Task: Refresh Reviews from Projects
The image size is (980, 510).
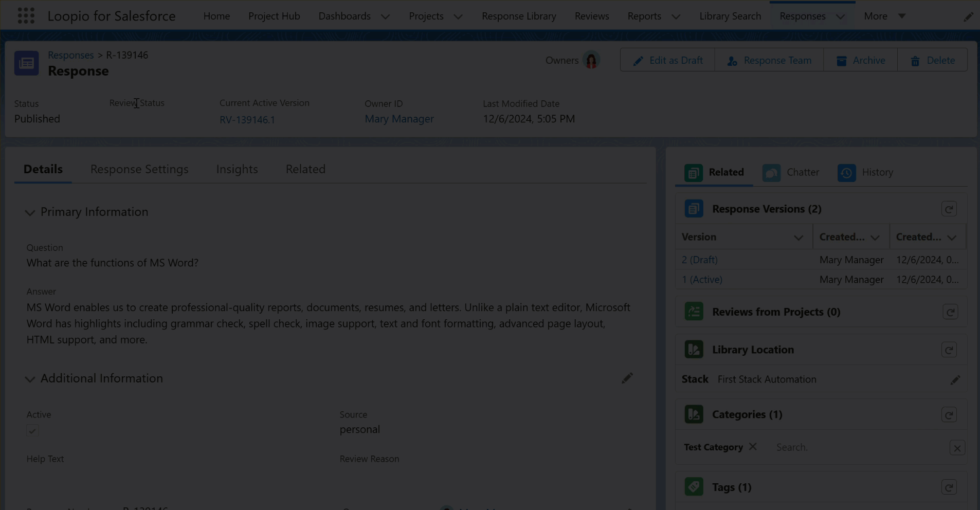Action: 950,312
